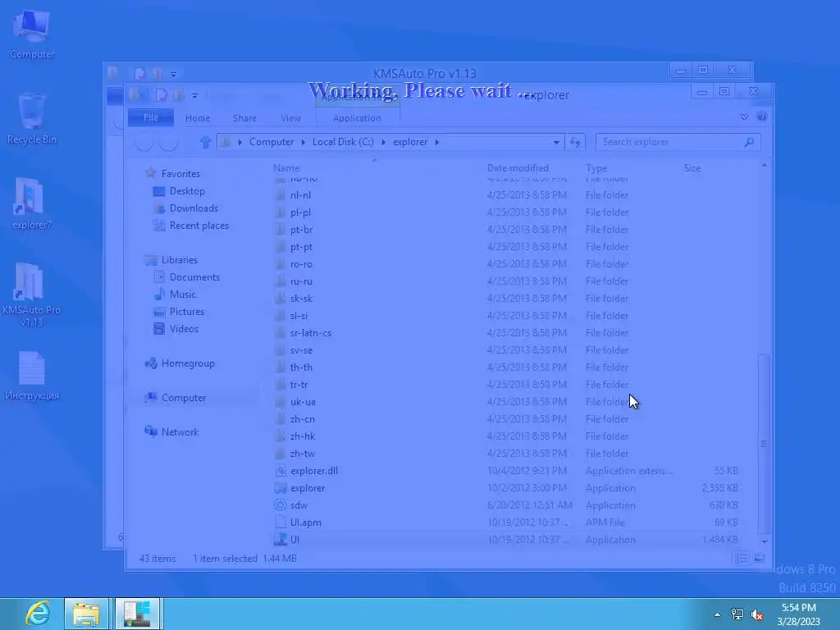Expand the arrow after Local Disk (C:)
This screenshot has height=630, width=840.
tap(384, 142)
